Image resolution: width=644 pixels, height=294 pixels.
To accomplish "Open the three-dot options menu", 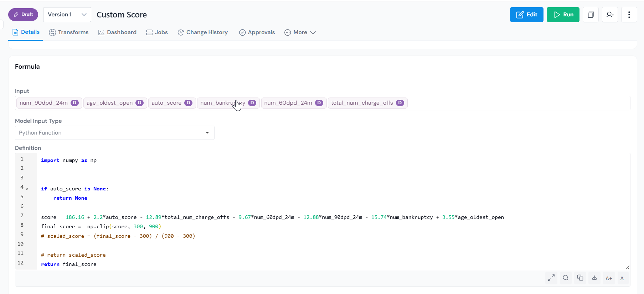I will [x=629, y=15].
